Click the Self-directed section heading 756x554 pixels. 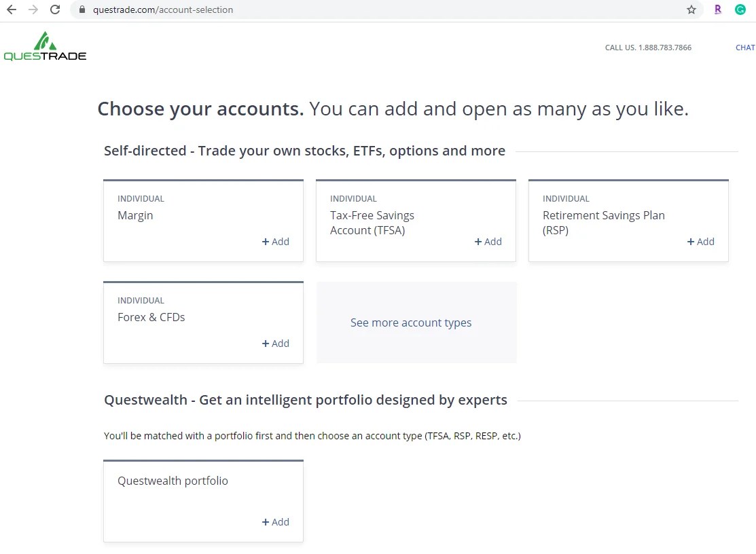tap(305, 151)
